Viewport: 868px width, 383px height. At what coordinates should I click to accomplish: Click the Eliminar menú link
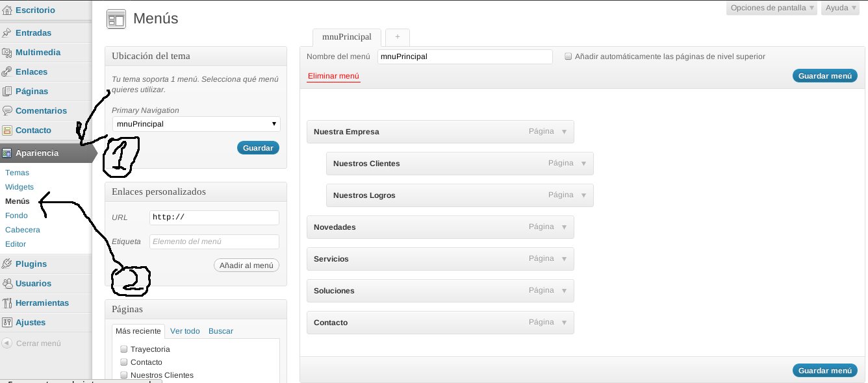(x=333, y=77)
